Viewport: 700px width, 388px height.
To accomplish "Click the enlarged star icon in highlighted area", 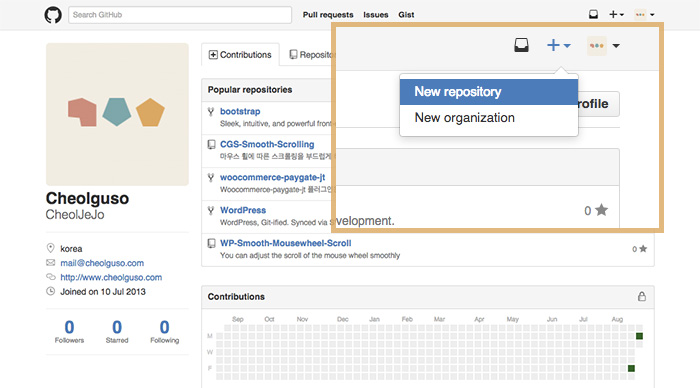I will point(602,209).
